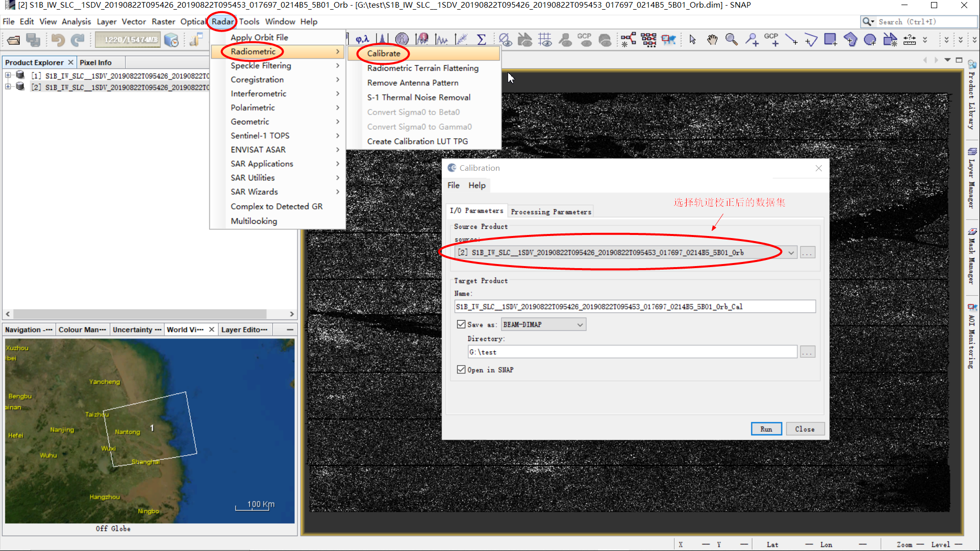
Task: Click the Search (Ctrl+I) box
Action: (x=919, y=21)
